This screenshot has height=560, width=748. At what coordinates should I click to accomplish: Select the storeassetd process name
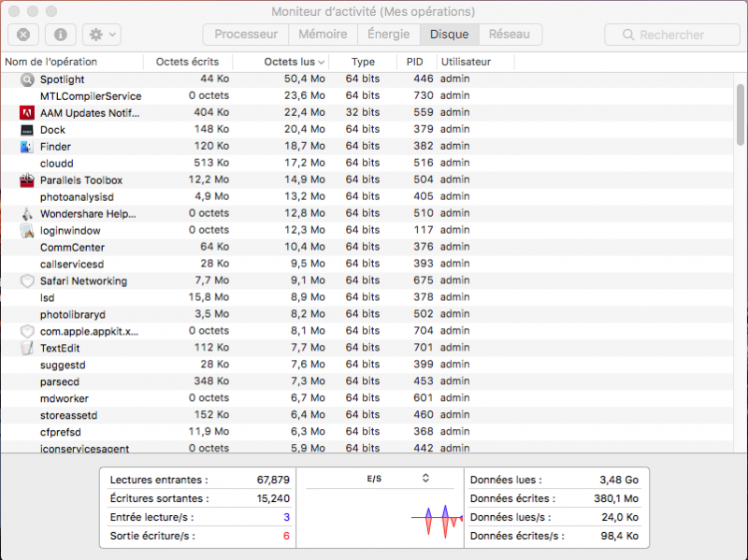68,415
